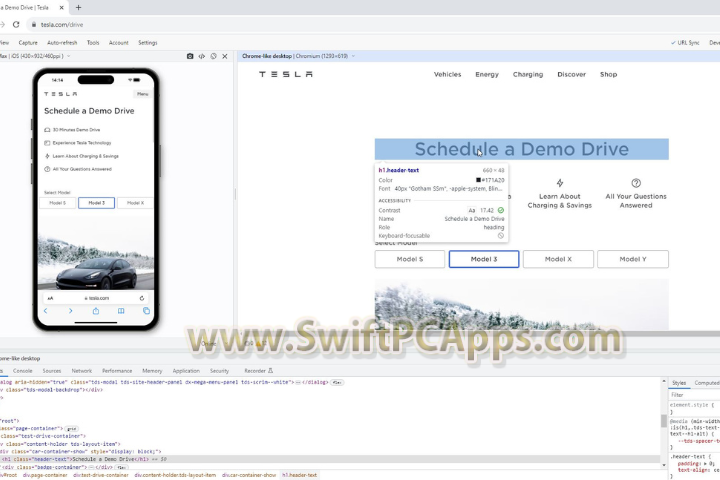This screenshot has height=480, width=720.
Task: Open the Application tab in DevTools
Action: (x=186, y=371)
